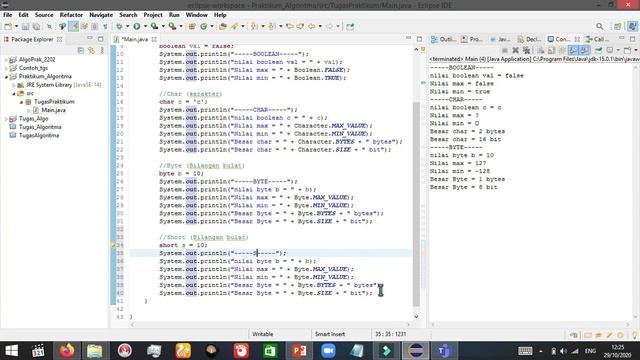
Task: Click the New Java Class icon
Action: tap(203, 27)
